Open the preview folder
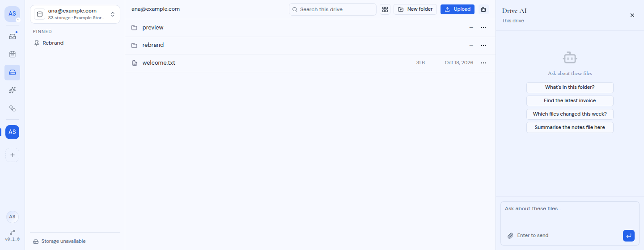The height and width of the screenshot is (250, 644). (310, 28)
